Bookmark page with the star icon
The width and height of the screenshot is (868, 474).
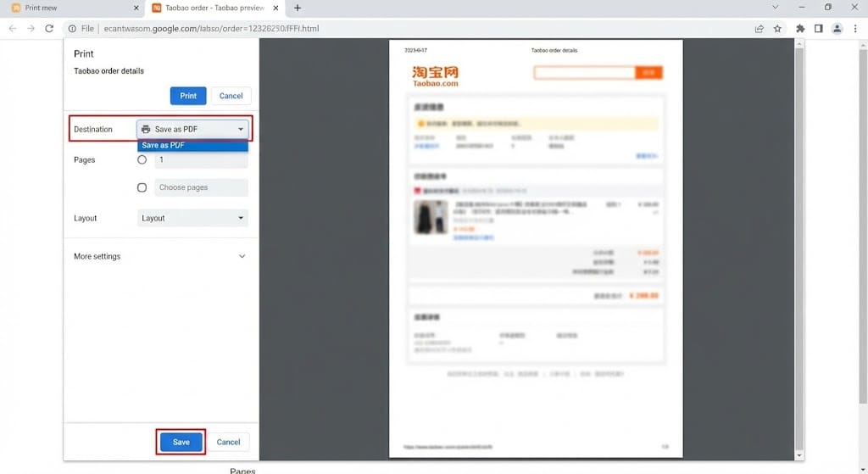click(x=777, y=28)
